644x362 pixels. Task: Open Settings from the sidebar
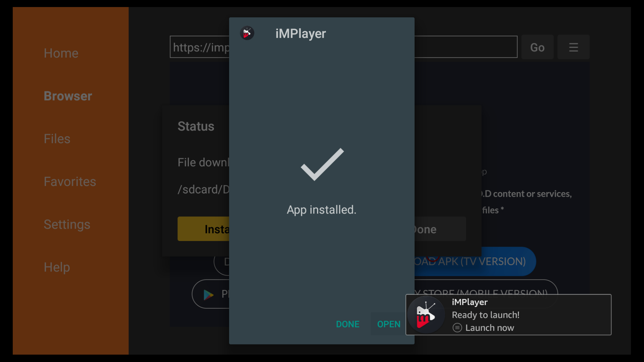67,225
